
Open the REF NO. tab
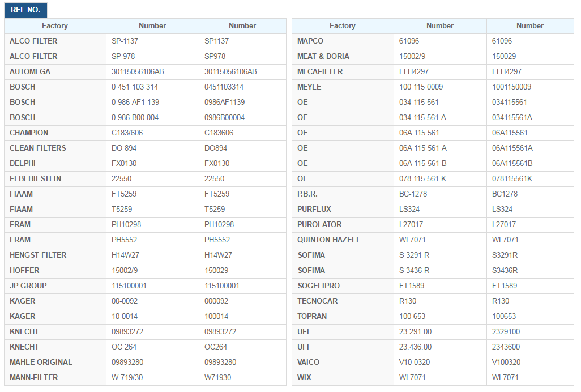click(25, 10)
